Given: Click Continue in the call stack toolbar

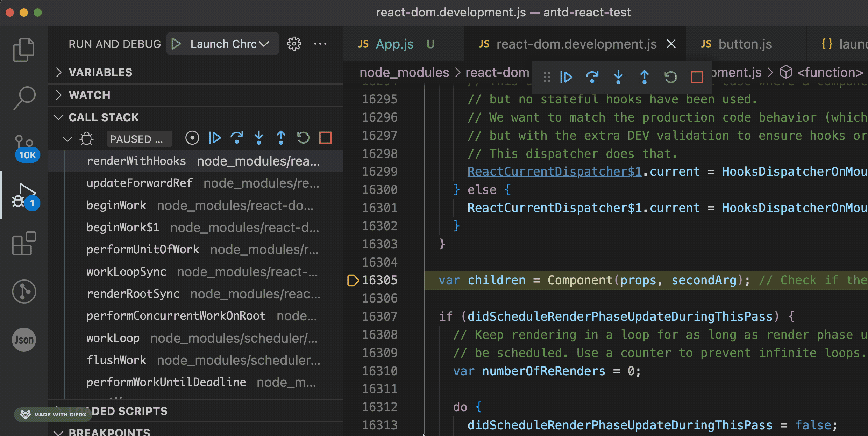Looking at the screenshot, I should (214, 138).
